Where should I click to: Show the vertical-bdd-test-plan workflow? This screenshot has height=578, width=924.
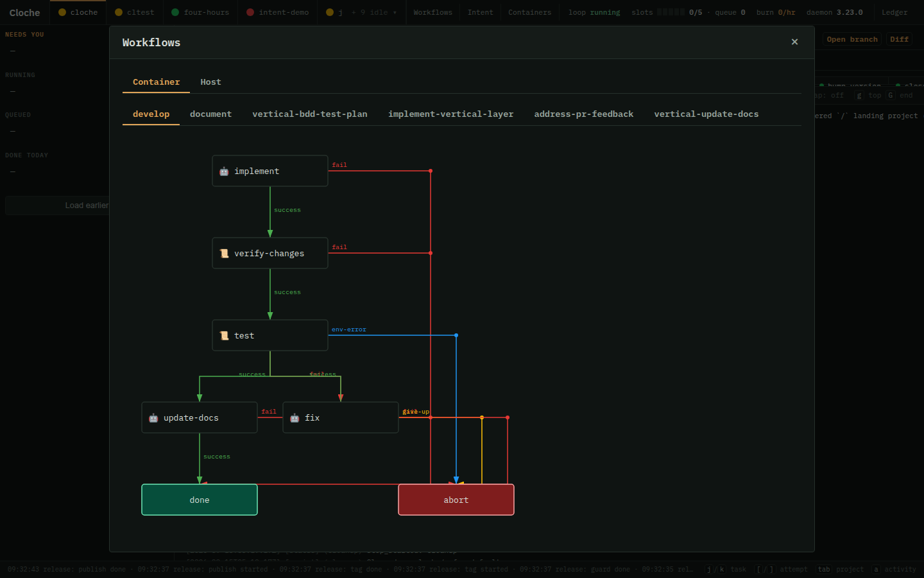(310, 114)
